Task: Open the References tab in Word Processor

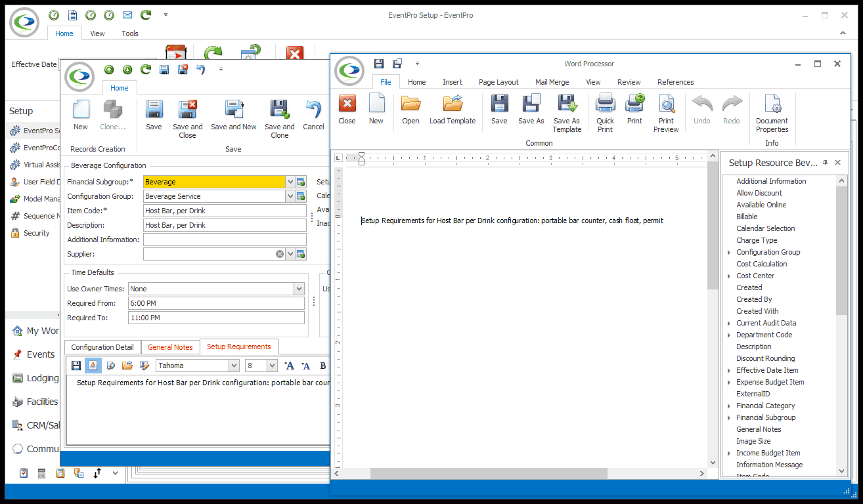Action: click(x=675, y=82)
